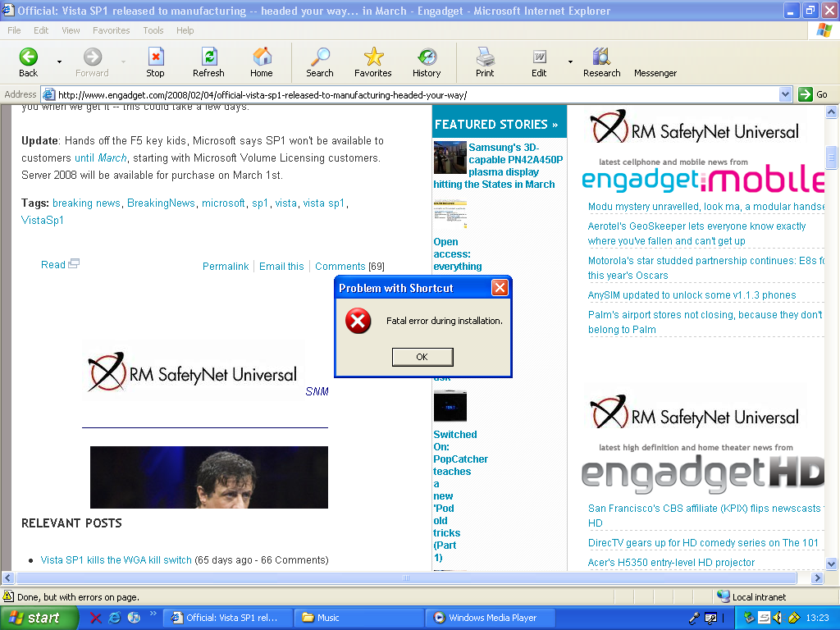Open the Windows Start menu
Screen dimensions: 840x630
(x=39, y=618)
